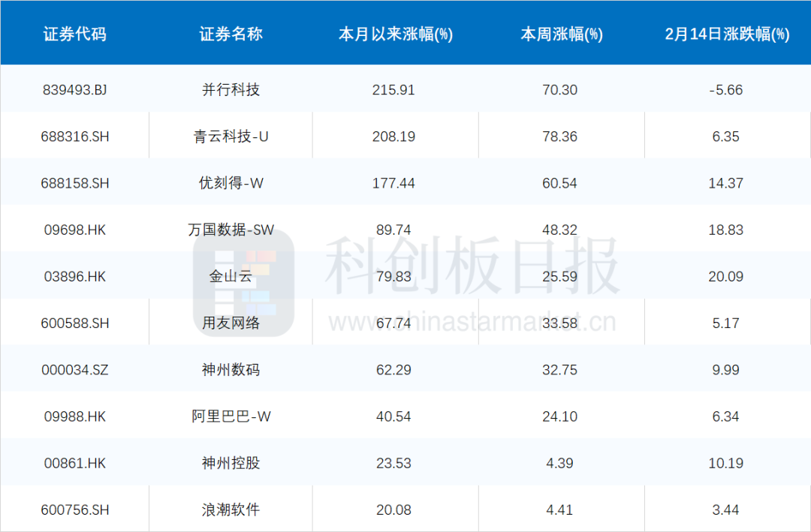Image resolution: width=811 pixels, height=532 pixels.
Task: Click the 神州控股 stock name
Action: (231, 463)
